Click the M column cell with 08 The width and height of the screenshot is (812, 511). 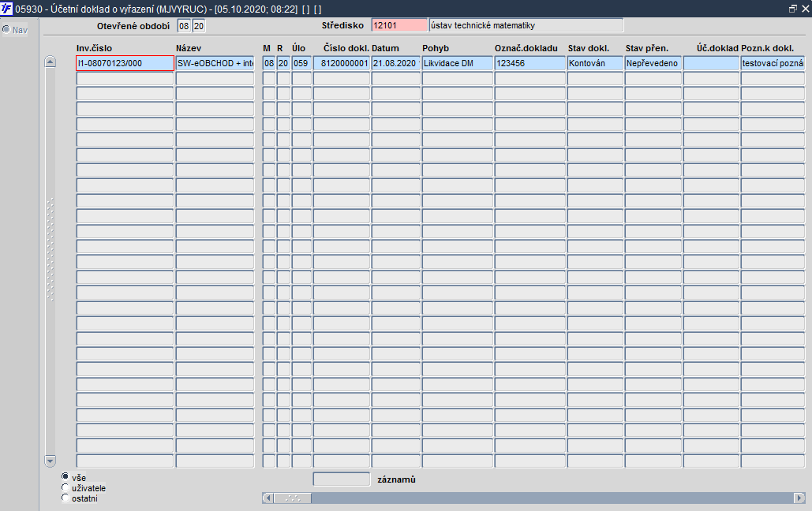(x=269, y=63)
